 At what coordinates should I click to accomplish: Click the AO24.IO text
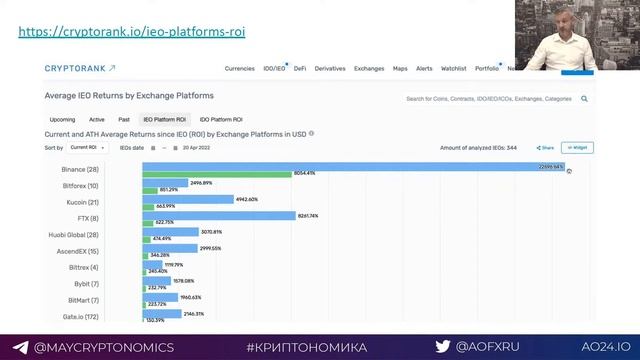(606, 347)
